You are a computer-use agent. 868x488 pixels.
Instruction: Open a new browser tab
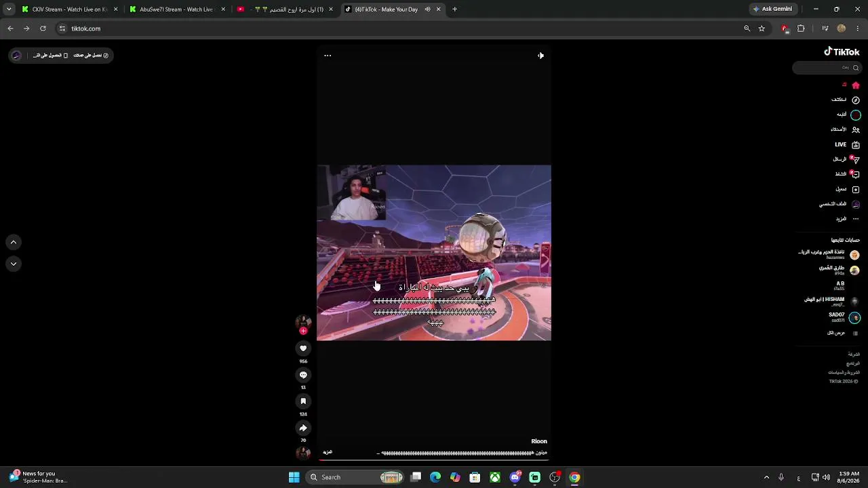pyautogui.click(x=454, y=9)
